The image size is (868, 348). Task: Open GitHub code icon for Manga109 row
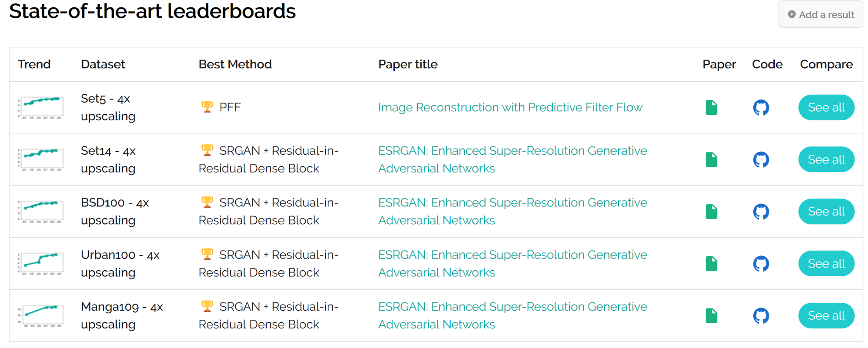[x=761, y=316]
